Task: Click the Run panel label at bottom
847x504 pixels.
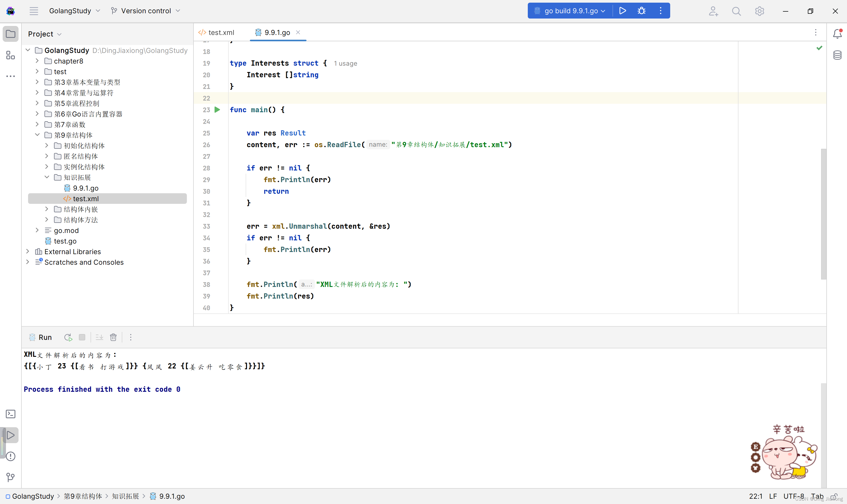Action: [x=45, y=337]
